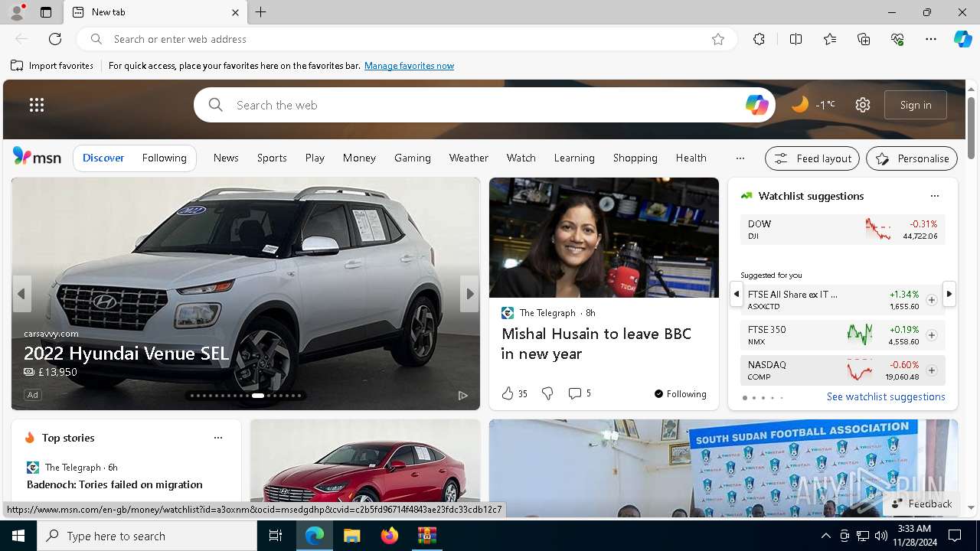Open Weather category
The height and width of the screenshot is (551, 980).
click(469, 158)
